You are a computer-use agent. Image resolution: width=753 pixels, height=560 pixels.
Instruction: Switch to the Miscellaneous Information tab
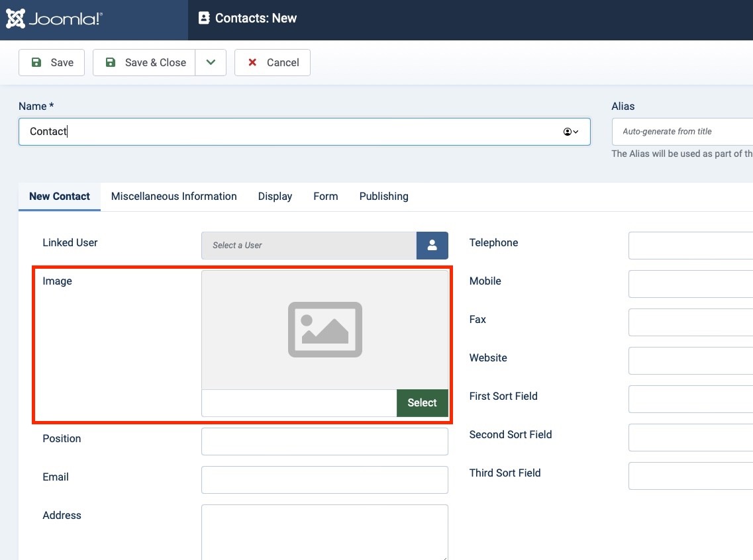pos(174,197)
